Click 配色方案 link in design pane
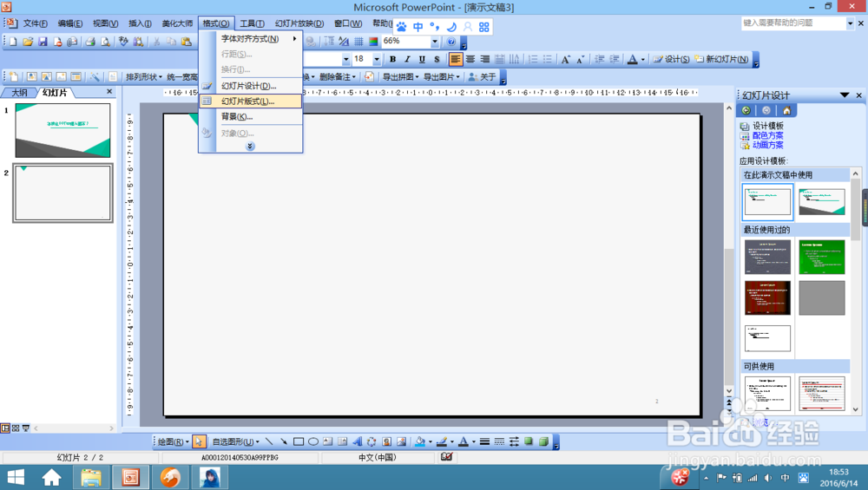The height and width of the screenshot is (490, 868). click(767, 135)
